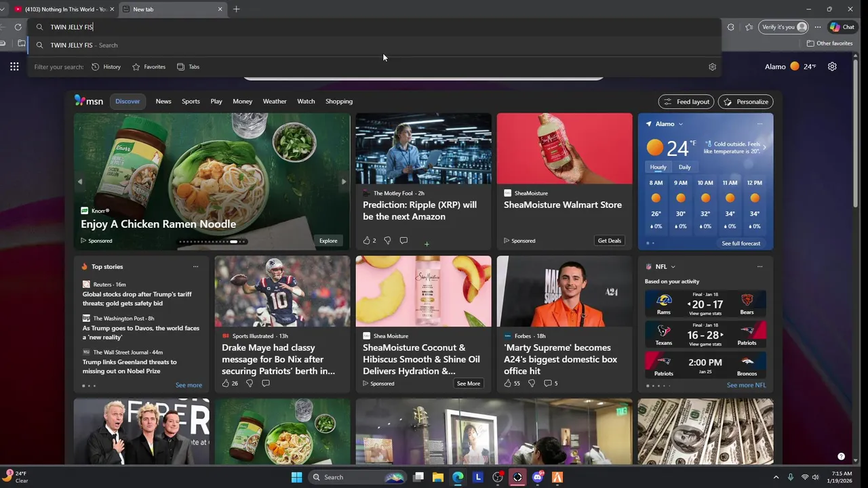Click See full forecast link
Image resolution: width=868 pixels, height=488 pixels.
click(x=741, y=243)
